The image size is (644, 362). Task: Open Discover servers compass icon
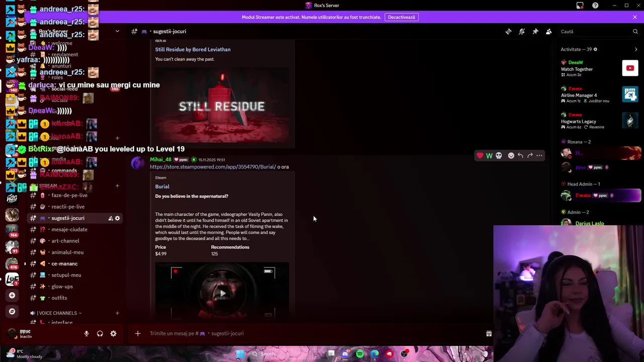pyautogui.click(x=12, y=311)
